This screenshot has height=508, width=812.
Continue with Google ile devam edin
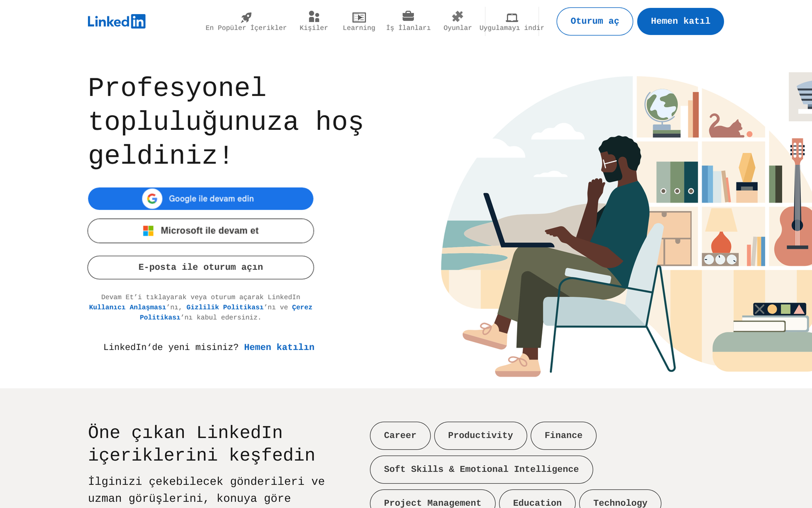201,199
